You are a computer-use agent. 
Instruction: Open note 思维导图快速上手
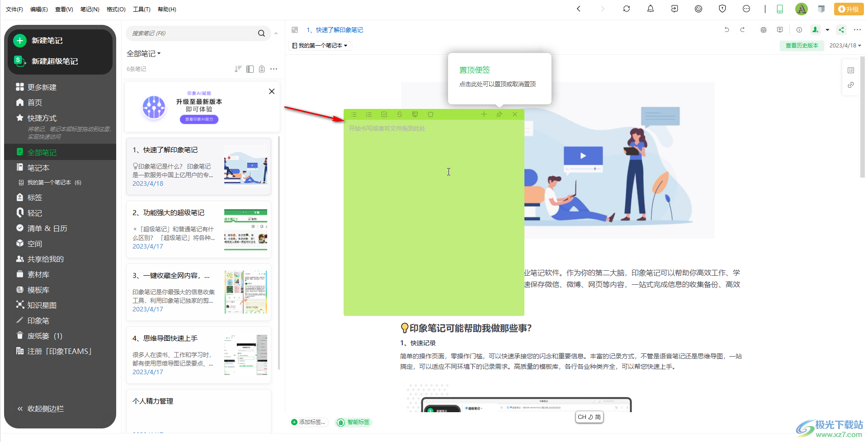click(199, 355)
